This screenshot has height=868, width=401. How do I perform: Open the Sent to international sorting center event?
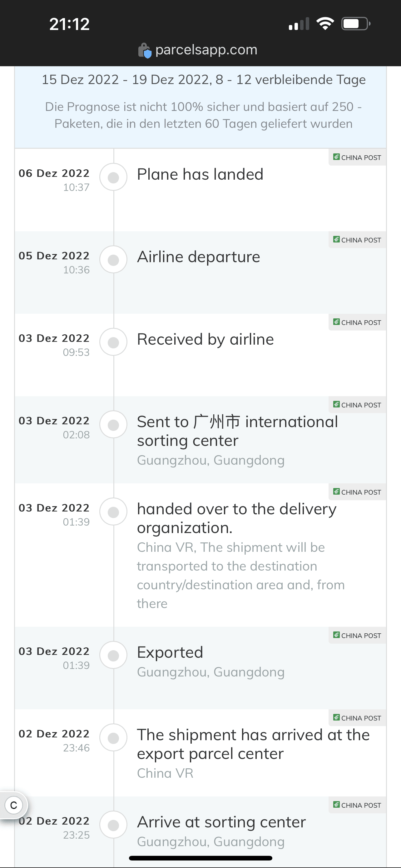237,431
